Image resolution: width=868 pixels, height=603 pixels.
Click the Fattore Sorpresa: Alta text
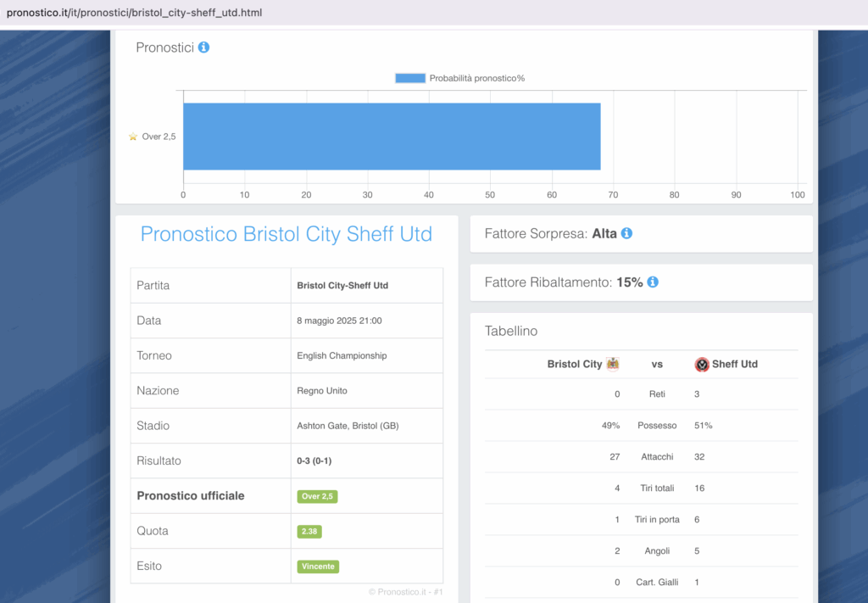551,234
